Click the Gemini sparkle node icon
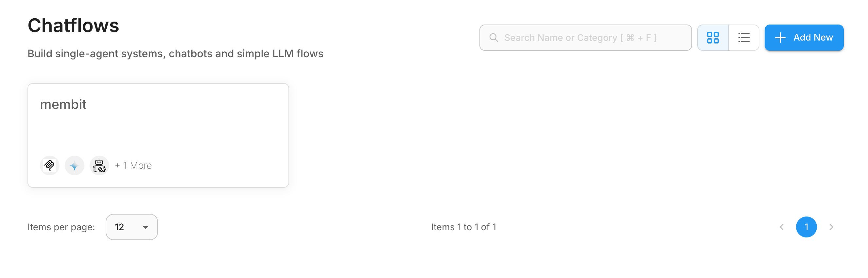The image size is (868, 278). (x=74, y=165)
